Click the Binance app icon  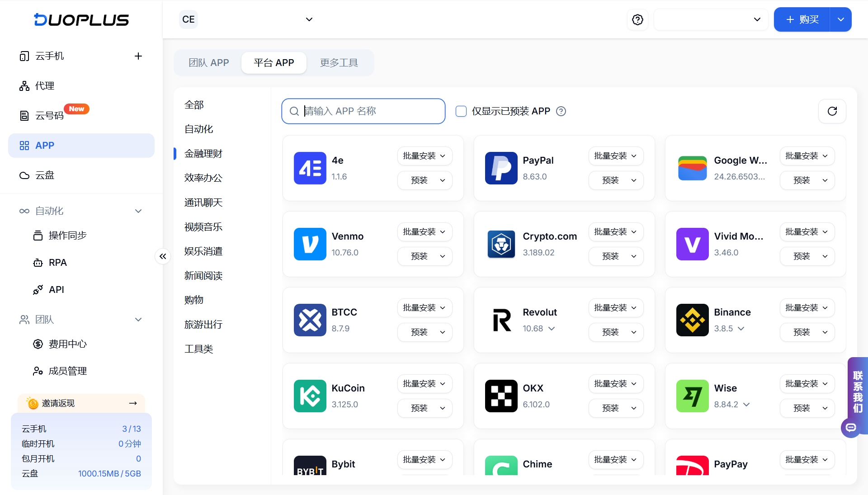692,320
